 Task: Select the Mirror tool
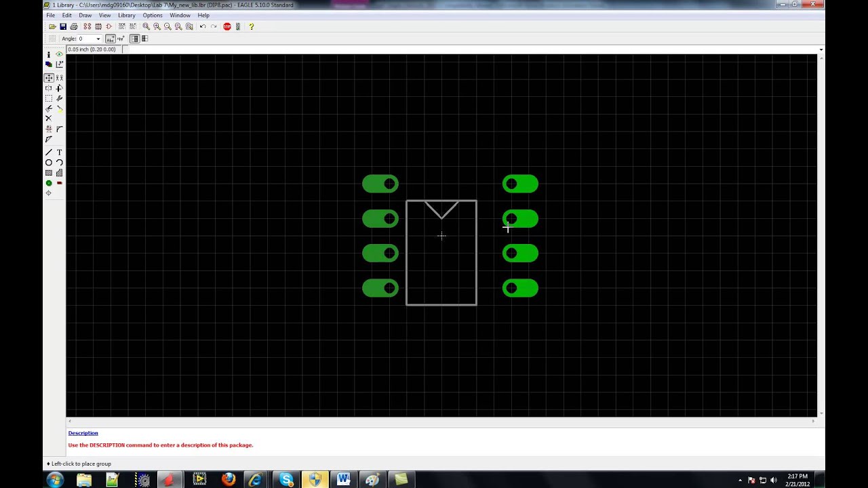pos(48,88)
